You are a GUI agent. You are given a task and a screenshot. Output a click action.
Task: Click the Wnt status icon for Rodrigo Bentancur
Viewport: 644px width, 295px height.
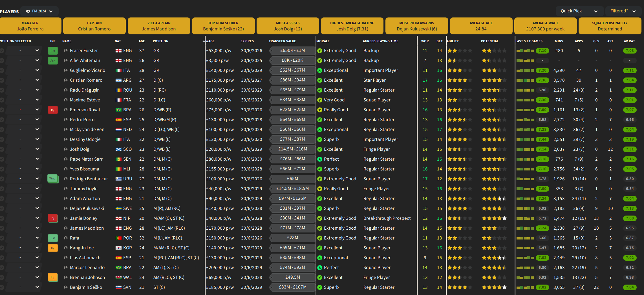pyautogui.click(x=53, y=179)
